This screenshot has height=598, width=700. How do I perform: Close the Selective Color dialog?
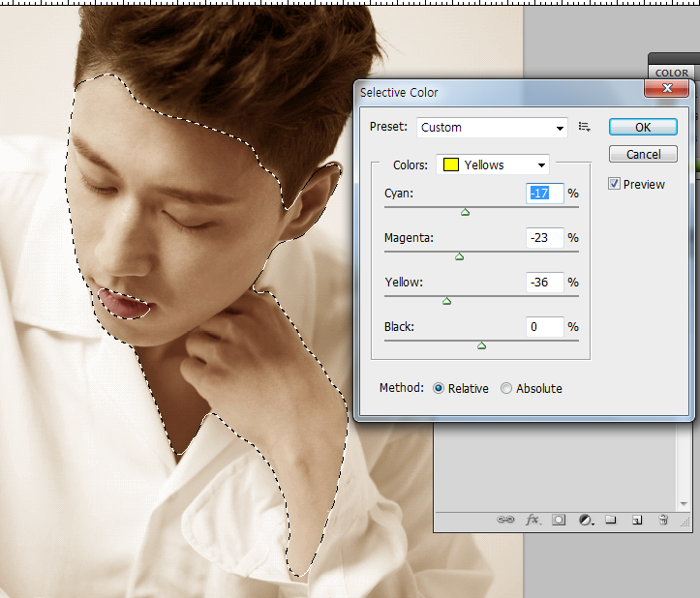pos(666,88)
